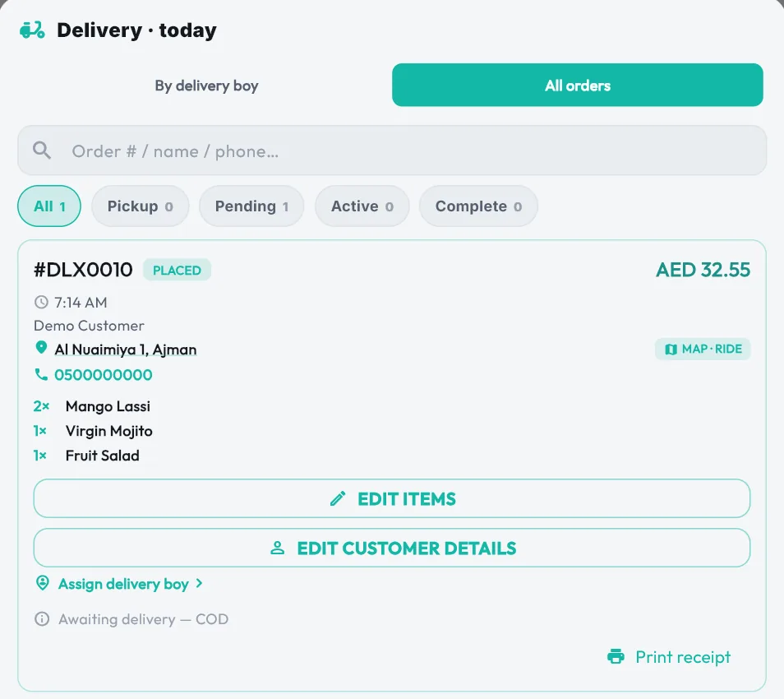
Task: Filter by Pickup orders
Action: 140,206
